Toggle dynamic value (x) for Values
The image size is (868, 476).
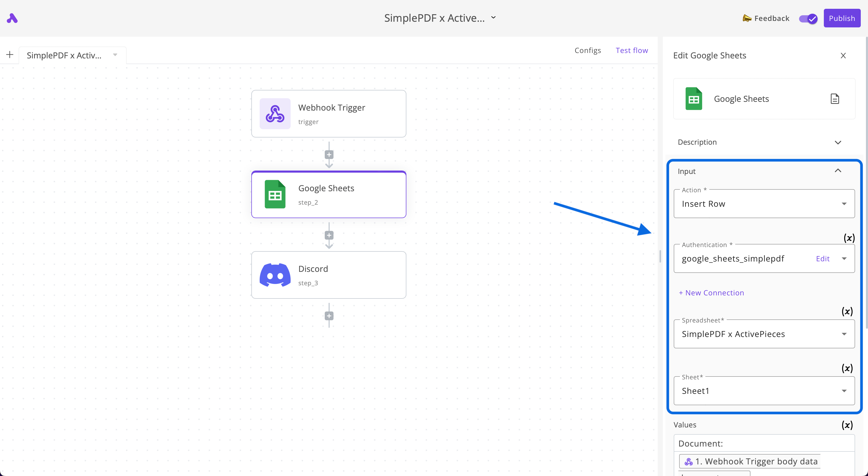(847, 425)
